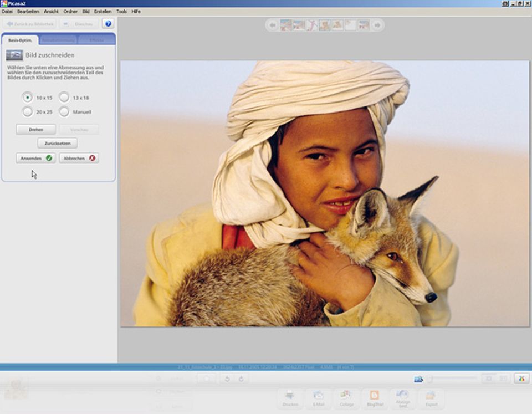Open the blue help question mark icon

108,24
